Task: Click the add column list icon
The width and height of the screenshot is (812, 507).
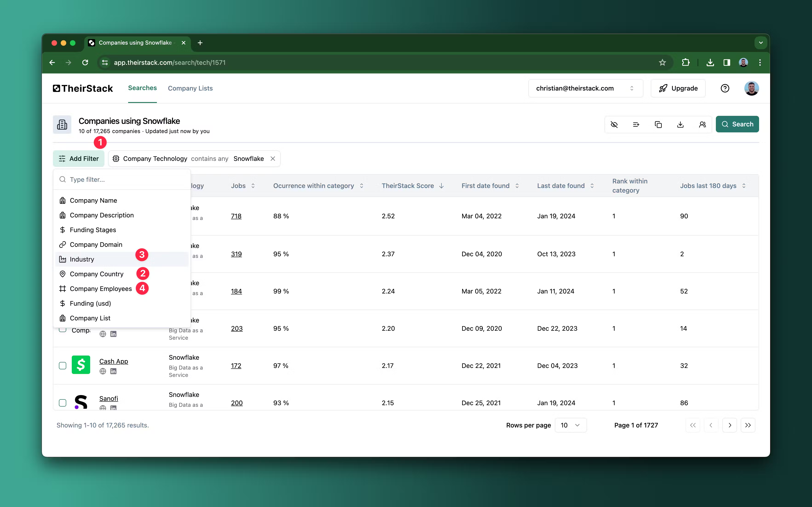Action: pyautogui.click(x=636, y=124)
